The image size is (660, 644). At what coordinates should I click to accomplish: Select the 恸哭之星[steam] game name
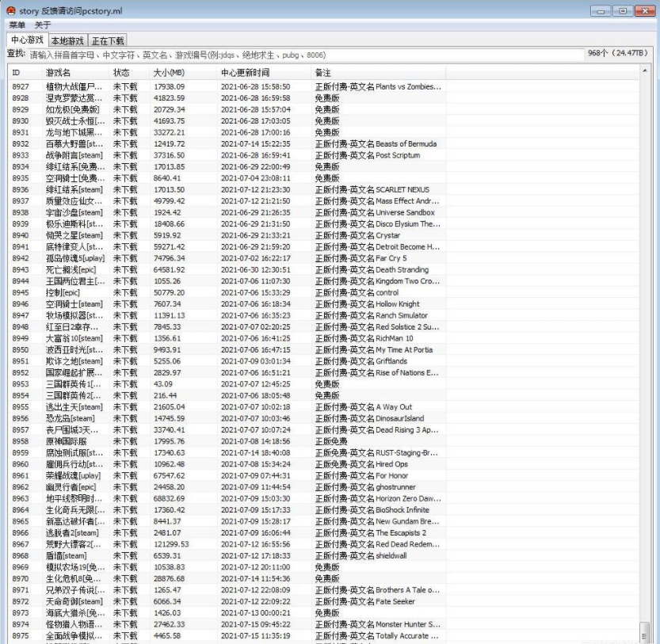point(74,235)
